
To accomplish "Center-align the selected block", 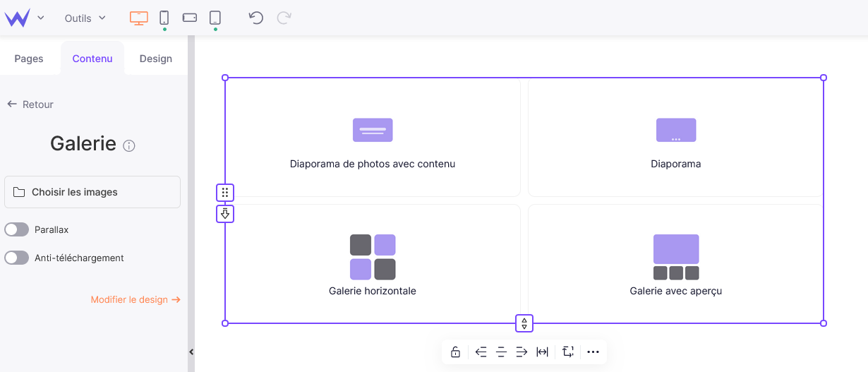I will (x=501, y=352).
